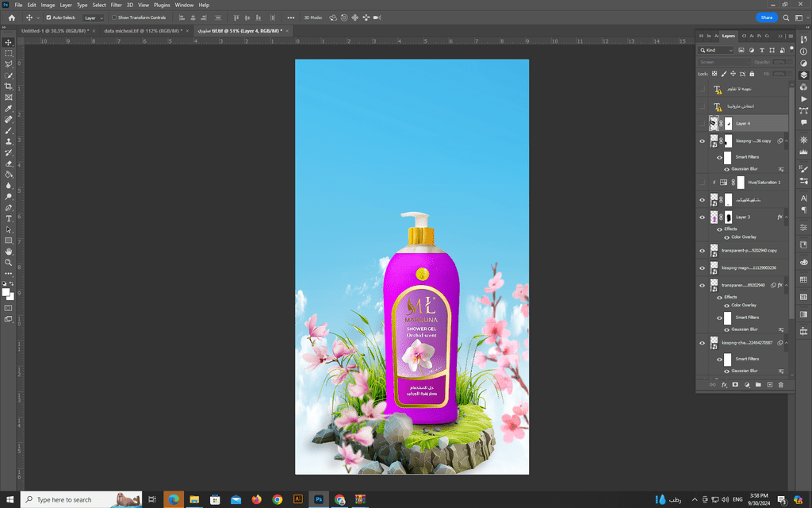Create a new layer
The width and height of the screenshot is (812, 508).
tap(769, 385)
